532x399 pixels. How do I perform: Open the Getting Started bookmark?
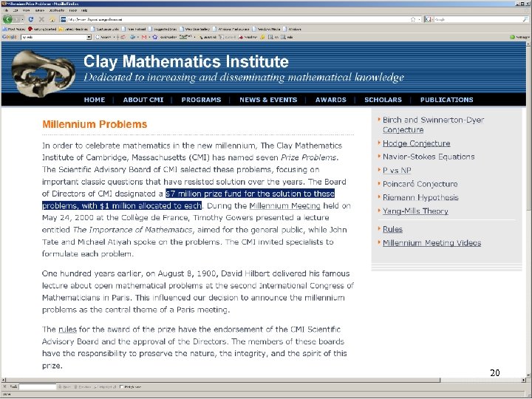[42, 29]
